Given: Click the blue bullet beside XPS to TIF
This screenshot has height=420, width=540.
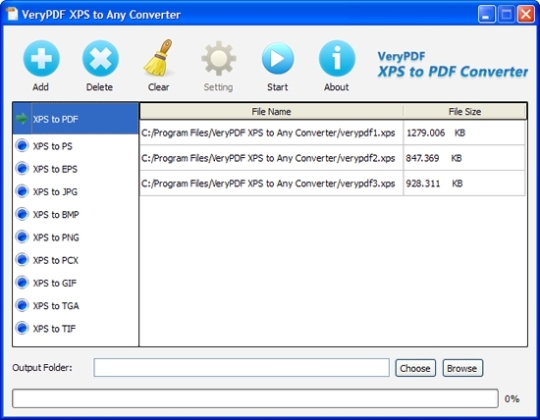Looking at the screenshot, I should coord(22,328).
